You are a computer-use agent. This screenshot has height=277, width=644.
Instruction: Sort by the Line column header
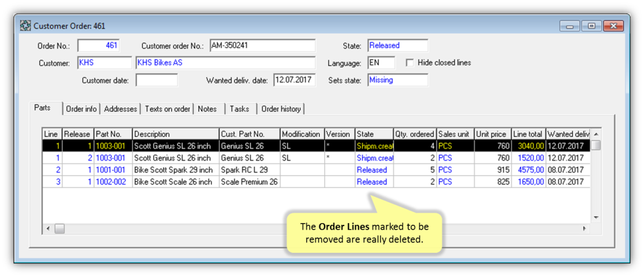pos(52,134)
